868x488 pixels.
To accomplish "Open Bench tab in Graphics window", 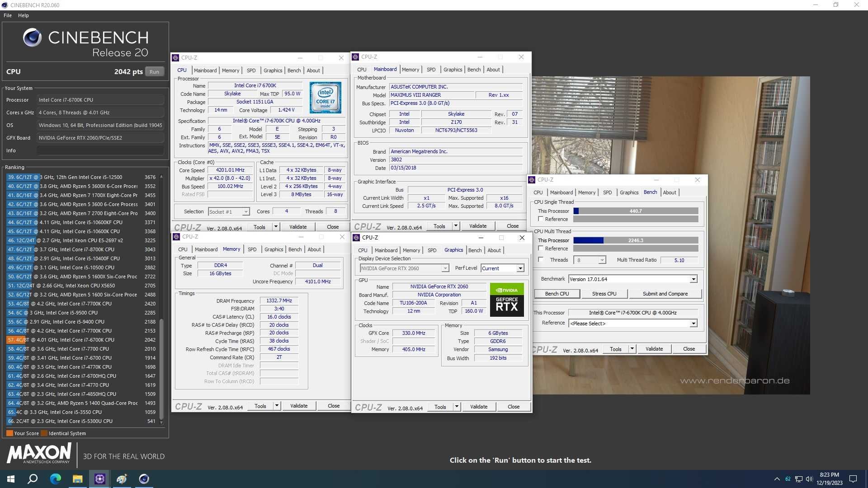I will 475,250.
